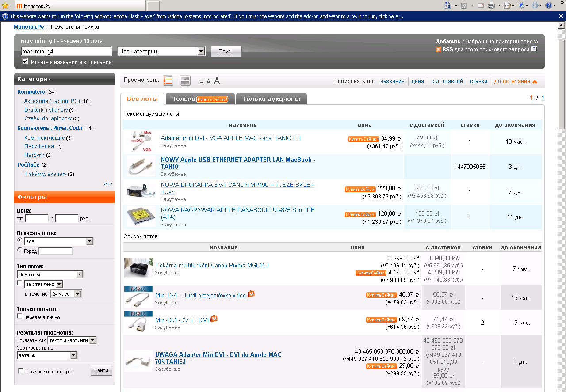This screenshot has height=392, width=566.
Task: Select the smallest font size A
Action: click(x=201, y=82)
